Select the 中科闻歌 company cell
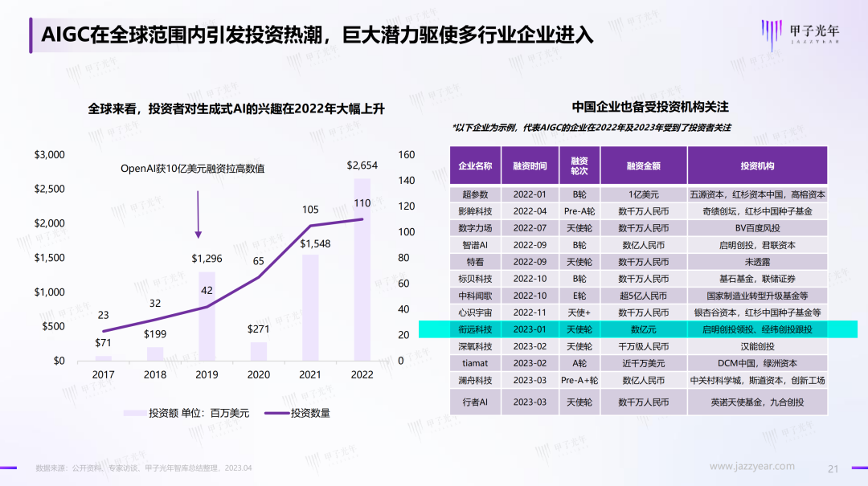Viewport: 868px width, 486px height. pos(475,296)
